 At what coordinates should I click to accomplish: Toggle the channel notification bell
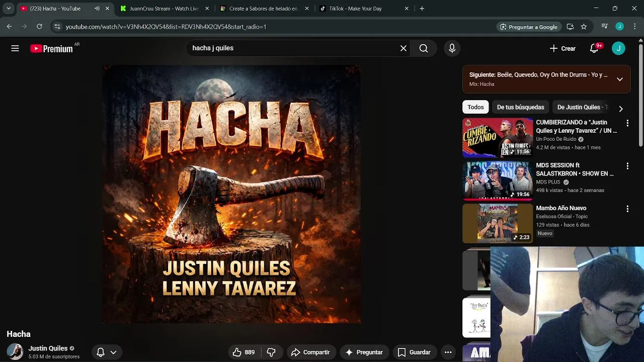click(101, 352)
